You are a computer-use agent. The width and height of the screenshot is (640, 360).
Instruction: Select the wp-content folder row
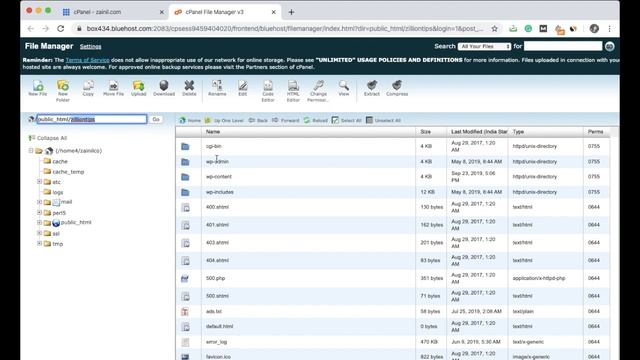[393, 177]
